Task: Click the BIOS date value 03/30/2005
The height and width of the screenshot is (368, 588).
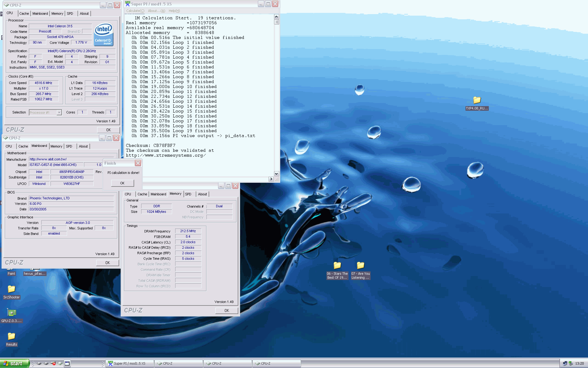Action: click(71, 209)
